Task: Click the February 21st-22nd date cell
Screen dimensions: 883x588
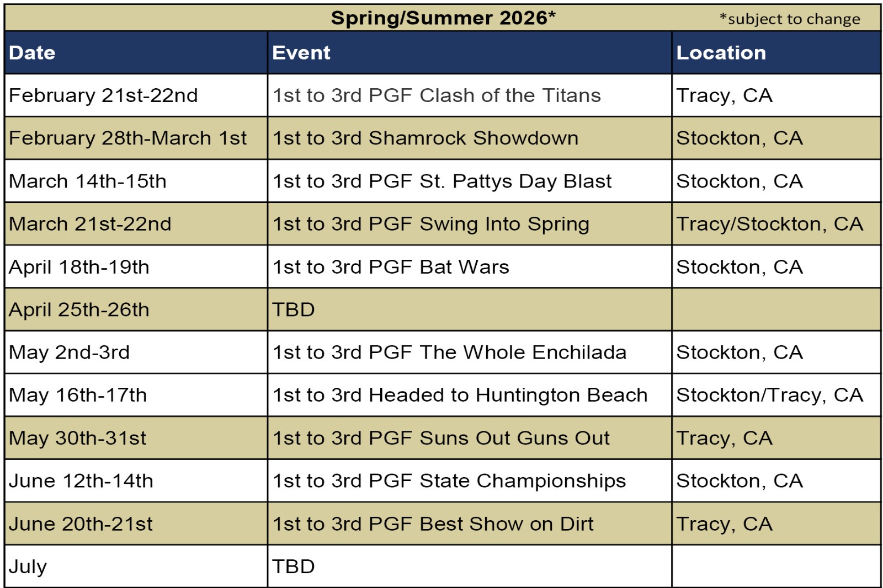Action: point(103,95)
